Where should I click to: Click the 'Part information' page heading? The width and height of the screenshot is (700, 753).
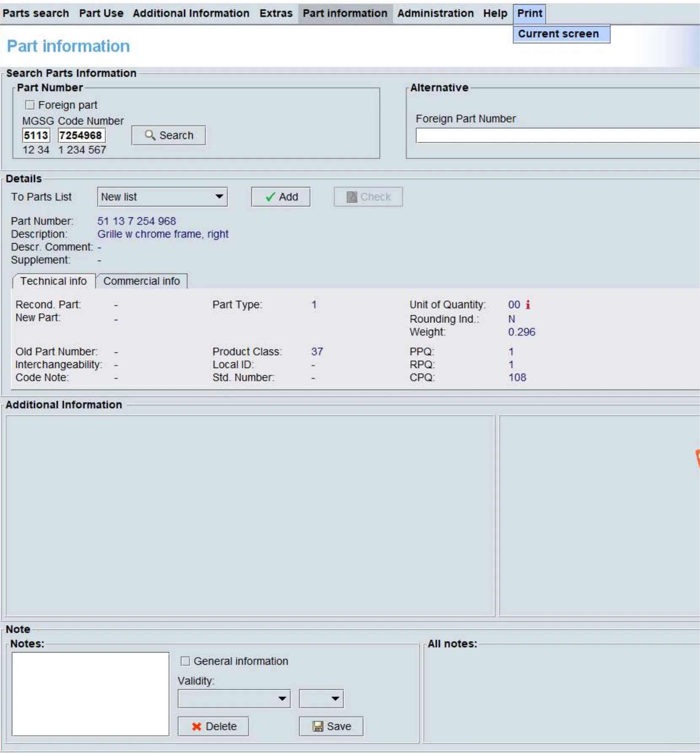[x=68, y=46]
